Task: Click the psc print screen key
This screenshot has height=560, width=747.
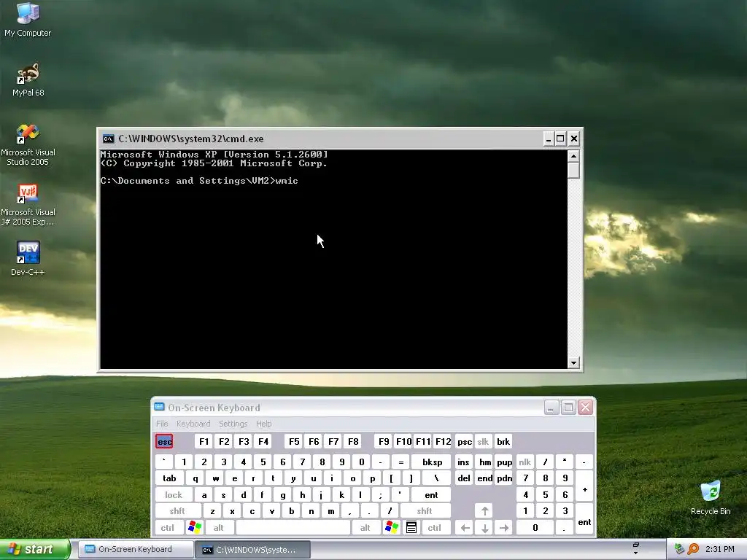Action: click(x=465, y=441)
